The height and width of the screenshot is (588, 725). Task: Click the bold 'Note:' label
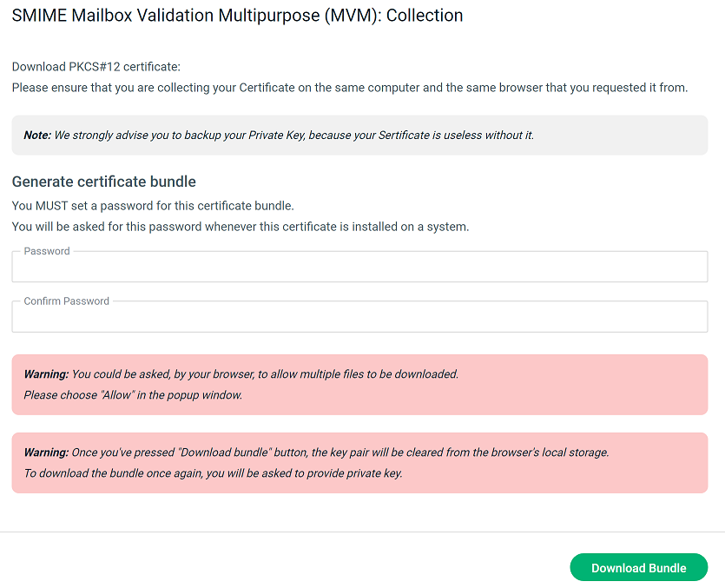coord(37,135)
